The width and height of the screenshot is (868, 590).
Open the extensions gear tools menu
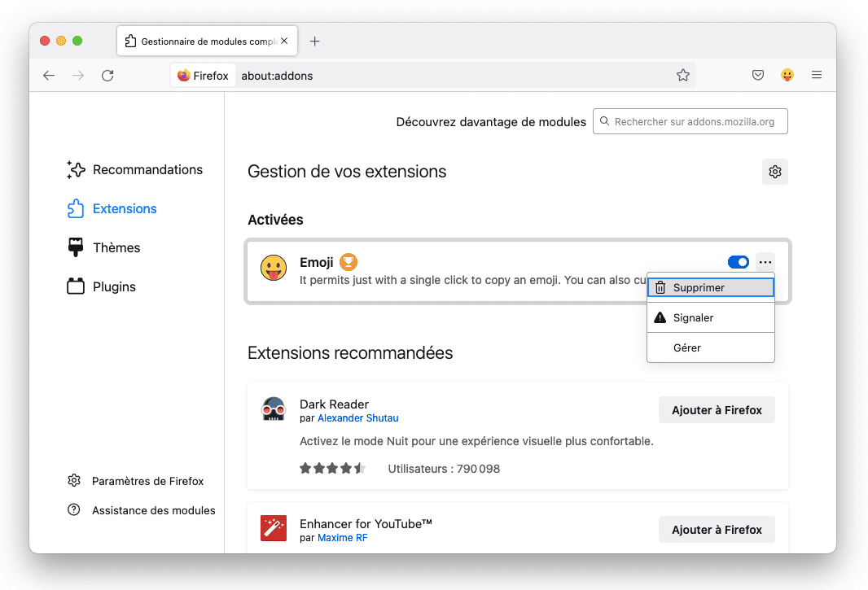[775, 172]
